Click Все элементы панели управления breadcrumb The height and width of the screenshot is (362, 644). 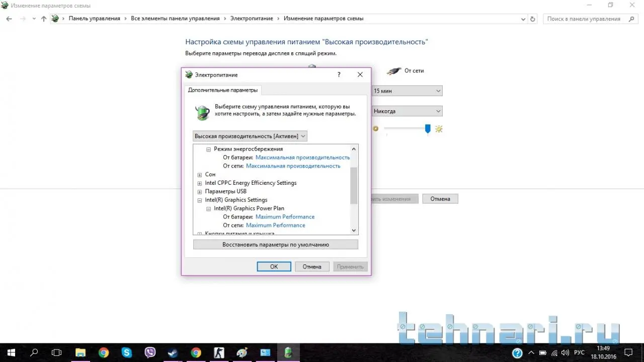tap(175, 19)
